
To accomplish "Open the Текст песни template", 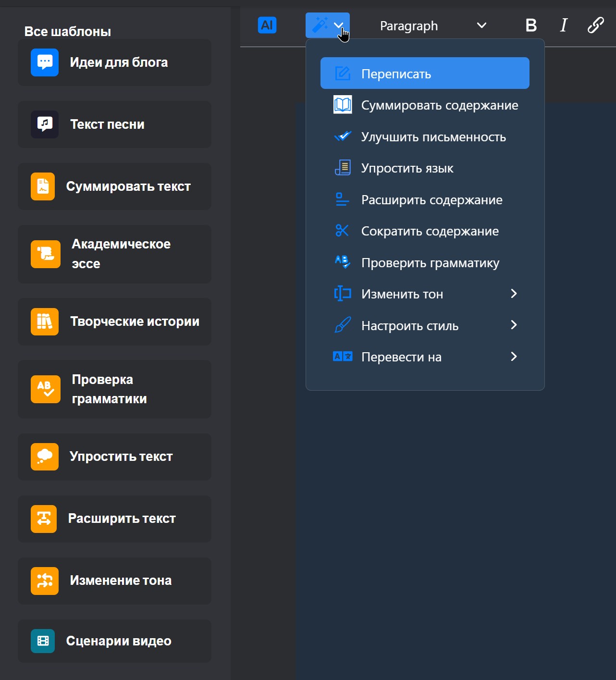I will point(114,124).
